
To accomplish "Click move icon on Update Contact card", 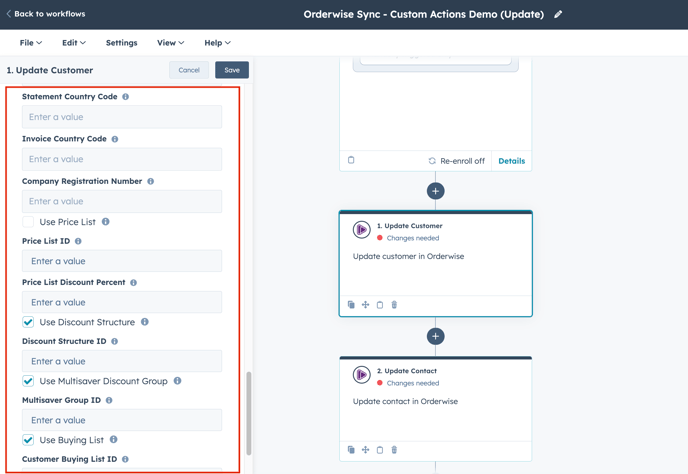I will 366,450.
